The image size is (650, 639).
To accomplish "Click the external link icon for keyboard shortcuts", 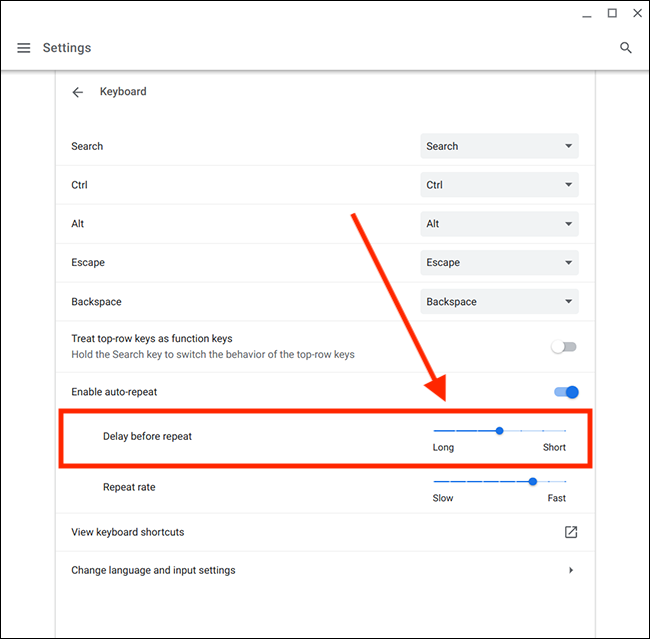I will pos(570,532).
